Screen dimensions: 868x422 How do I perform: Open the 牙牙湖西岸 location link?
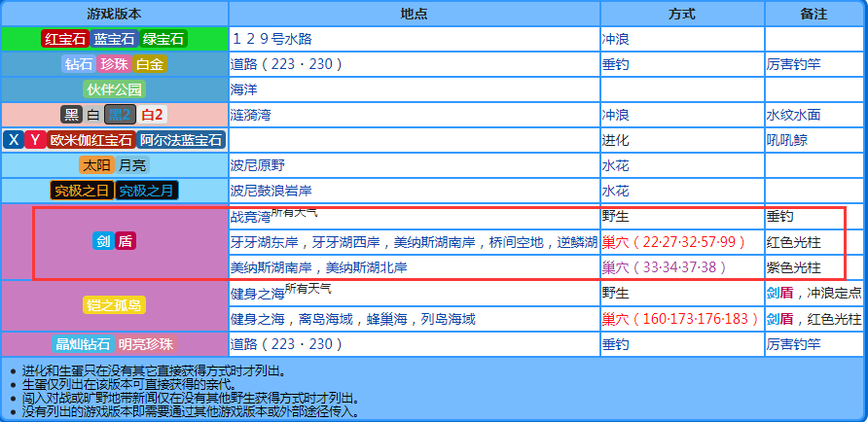coord(346,242)
